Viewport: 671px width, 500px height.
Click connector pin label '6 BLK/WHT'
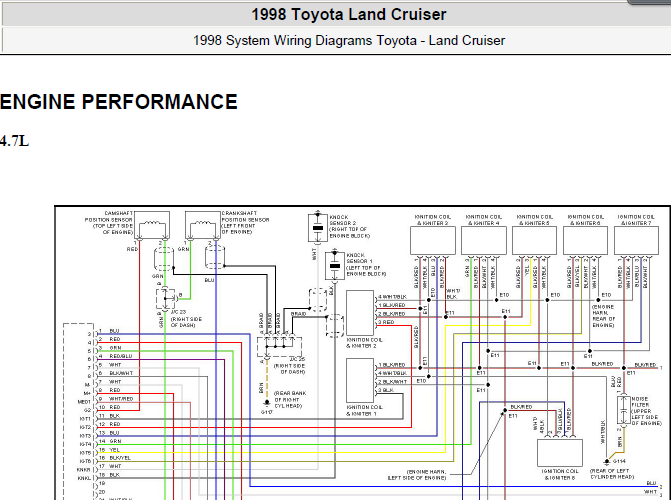[116, 373]
